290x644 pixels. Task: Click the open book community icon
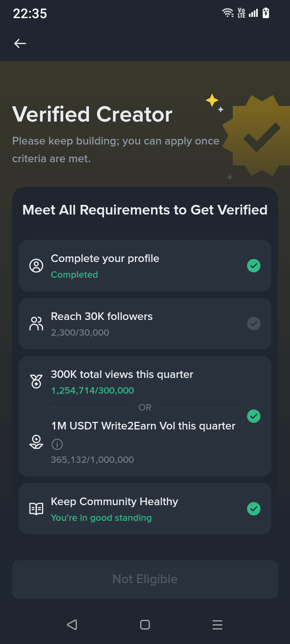pyautogui.click(x=36, y=509)
